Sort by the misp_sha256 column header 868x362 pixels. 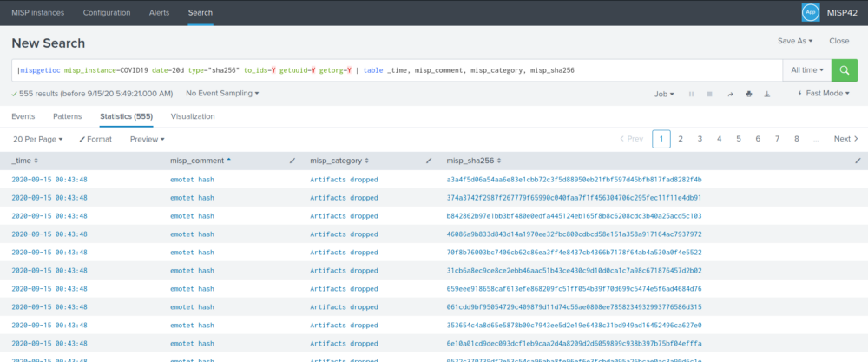pyautogui.click(x=474, y=161)
